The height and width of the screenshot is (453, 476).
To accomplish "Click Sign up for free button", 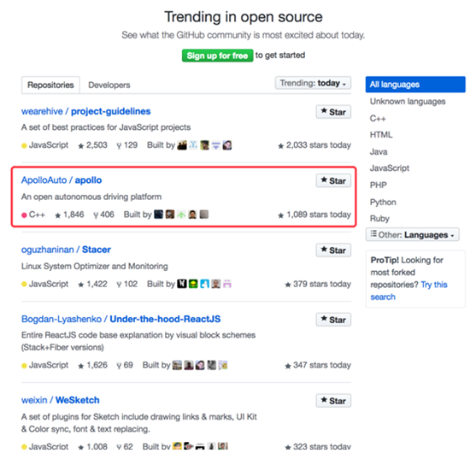I will [x=217, y=56].
